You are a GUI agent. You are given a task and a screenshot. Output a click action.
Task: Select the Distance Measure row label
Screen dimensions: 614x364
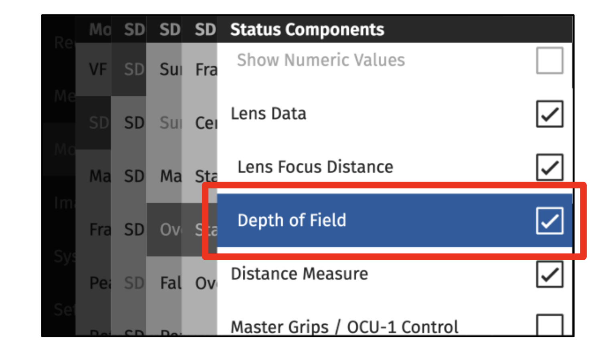tap(299, 274)
